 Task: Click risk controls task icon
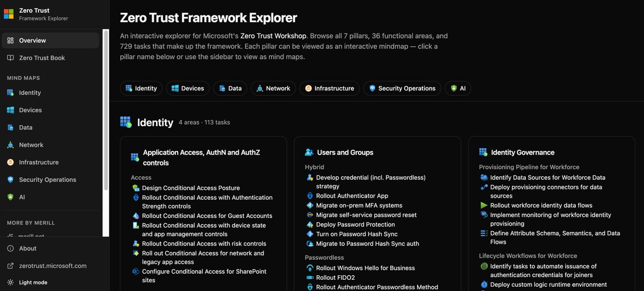coord(136,244)
